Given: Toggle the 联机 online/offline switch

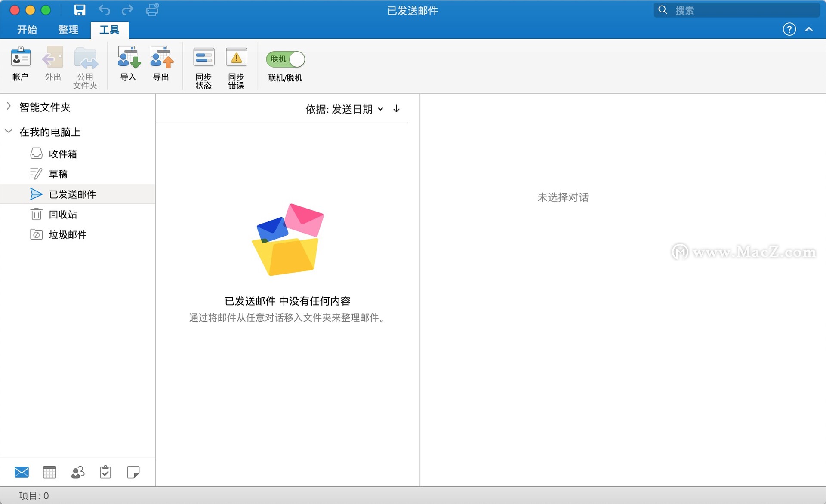Looking at the screenshot, I should (x=285, y=59).
